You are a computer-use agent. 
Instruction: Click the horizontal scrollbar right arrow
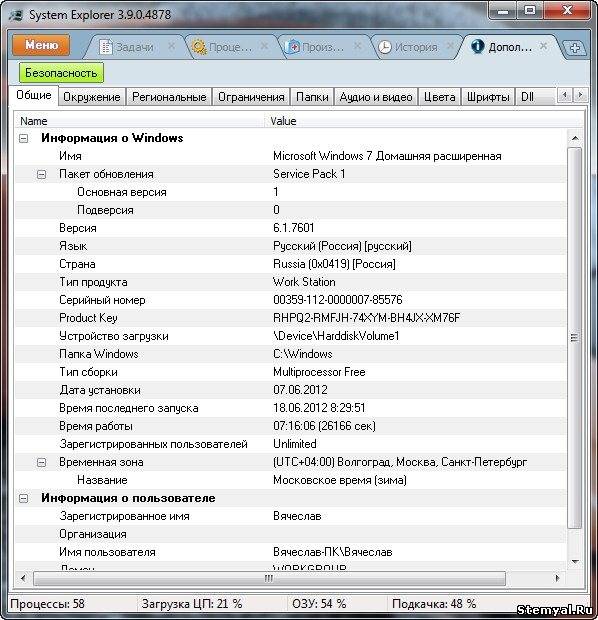point(557,578)
